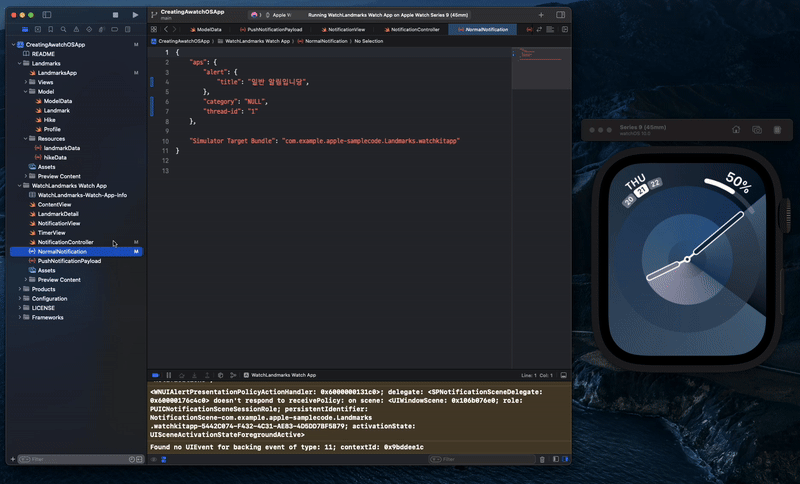Open the Debug View Hierarchy button

click(x=220, y=375)
